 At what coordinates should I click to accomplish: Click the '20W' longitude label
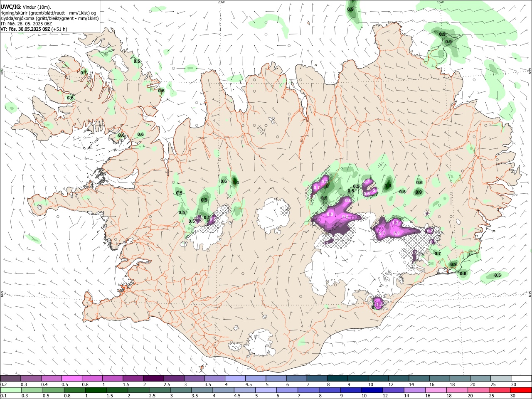221,2
